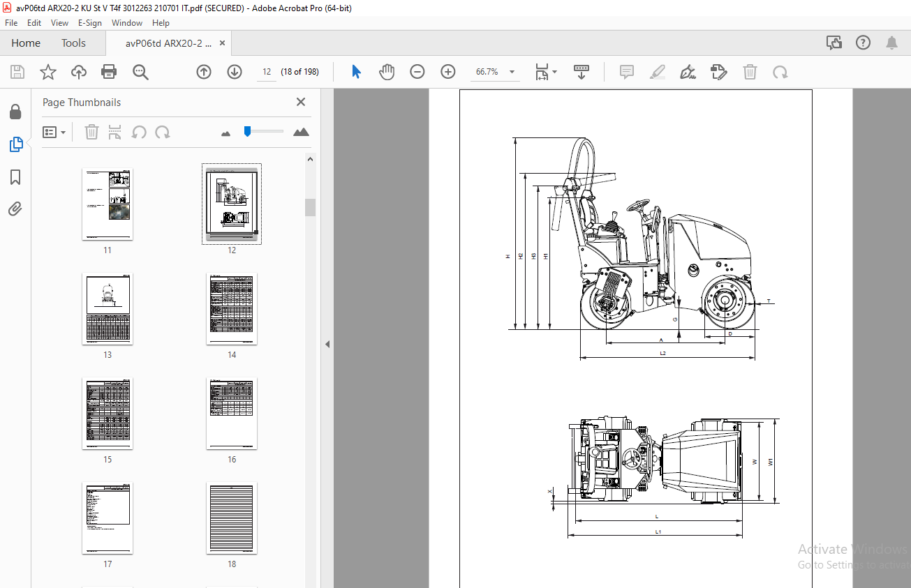View notifications bell

point(892,43)
